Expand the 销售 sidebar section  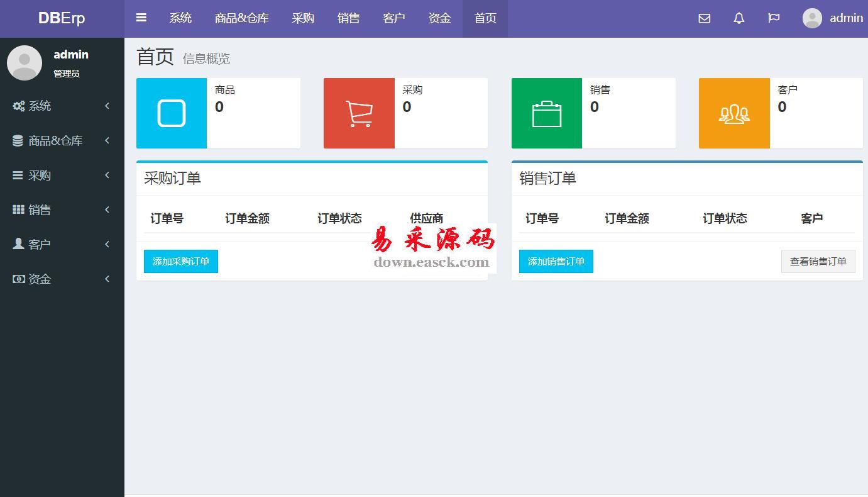coord(62,209)
